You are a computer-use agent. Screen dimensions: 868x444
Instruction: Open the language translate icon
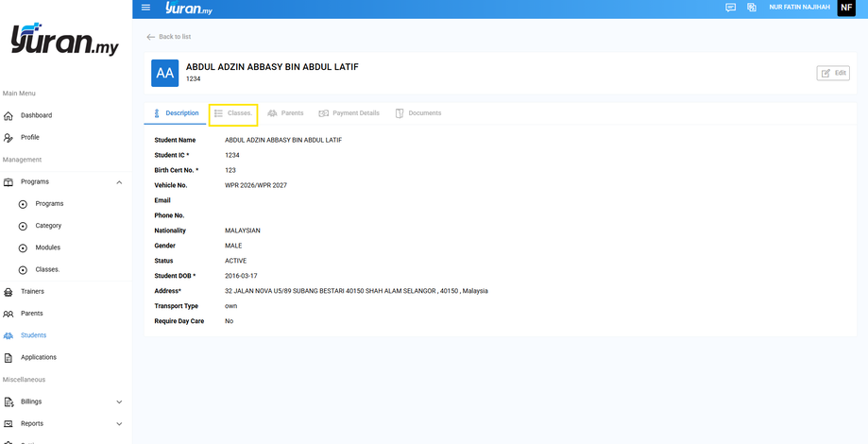(x=751, y=8)
